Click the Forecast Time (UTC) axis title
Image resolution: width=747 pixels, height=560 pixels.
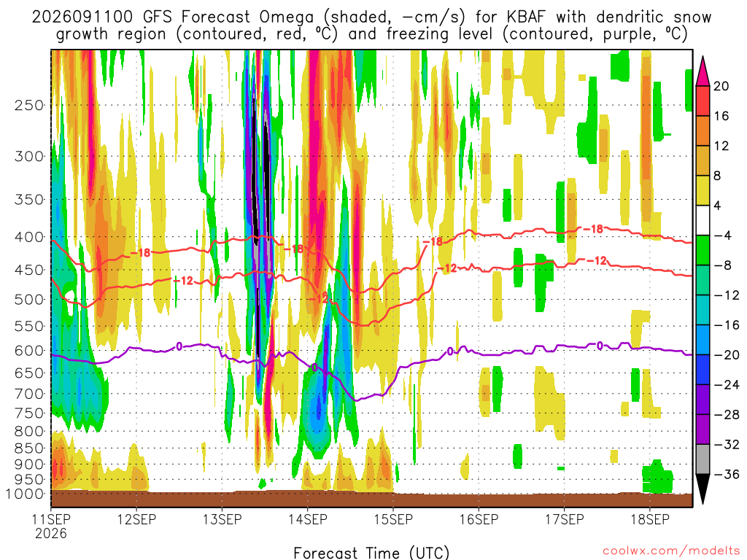point(371,553)
